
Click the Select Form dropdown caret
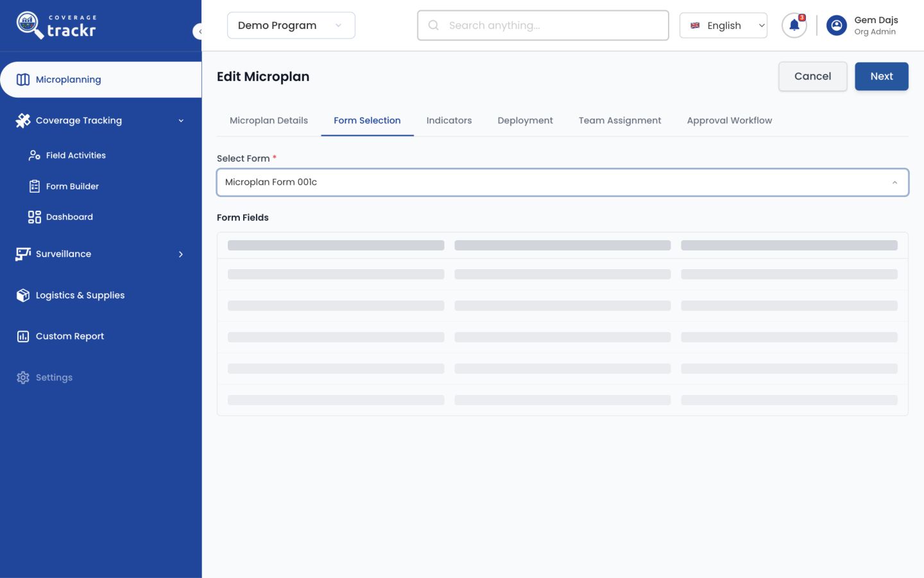[x=894, y=182]
